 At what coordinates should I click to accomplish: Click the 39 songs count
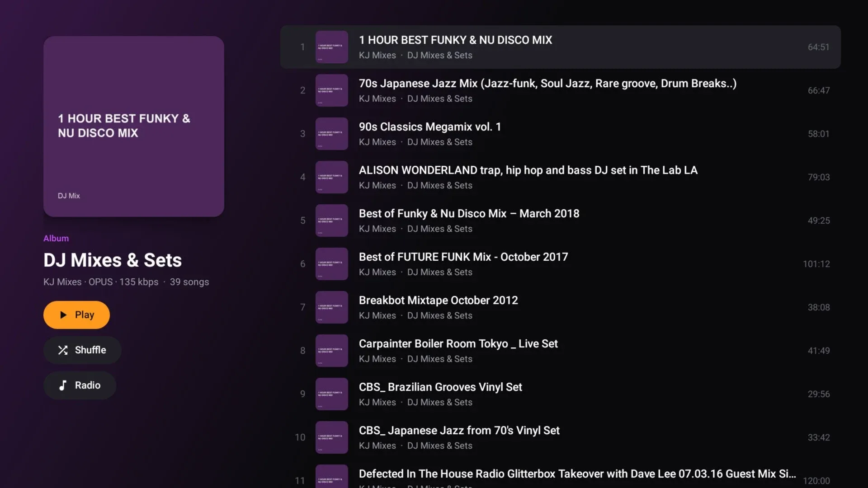(189, 282)
